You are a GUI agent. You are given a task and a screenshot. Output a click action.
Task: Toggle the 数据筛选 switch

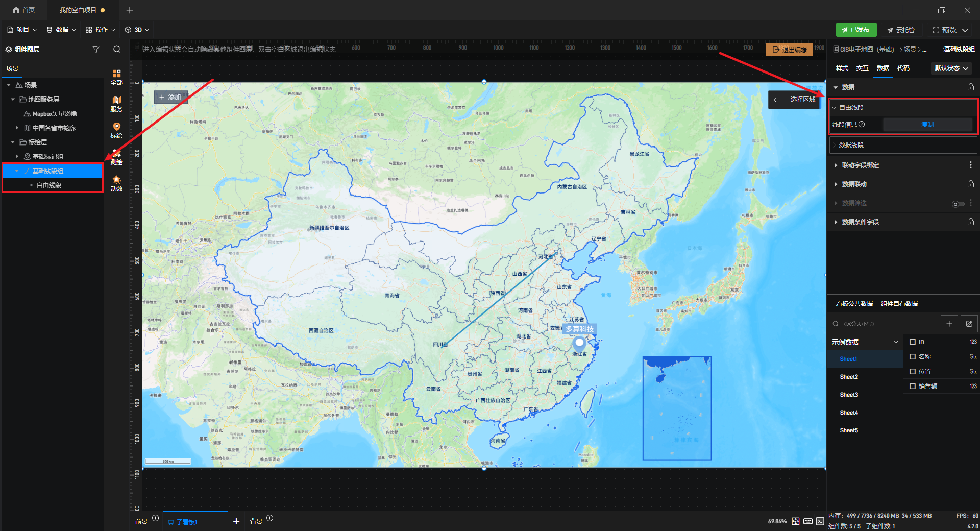click(958, 204)
